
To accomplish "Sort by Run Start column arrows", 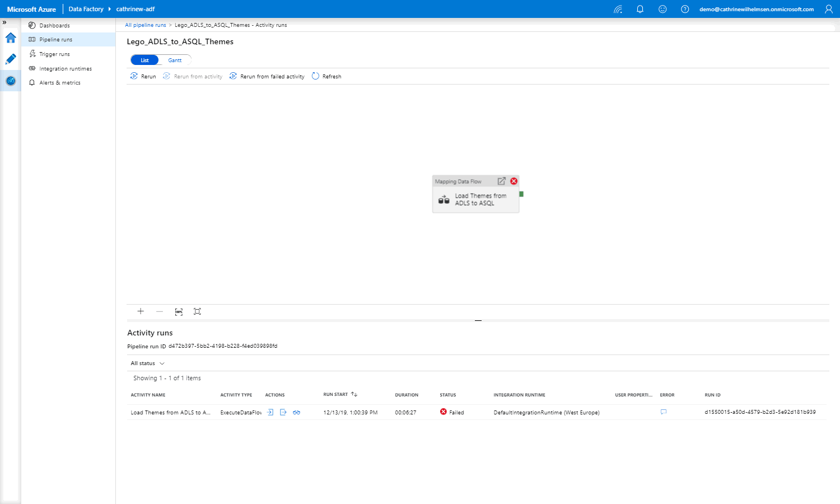I will point(354,394).
